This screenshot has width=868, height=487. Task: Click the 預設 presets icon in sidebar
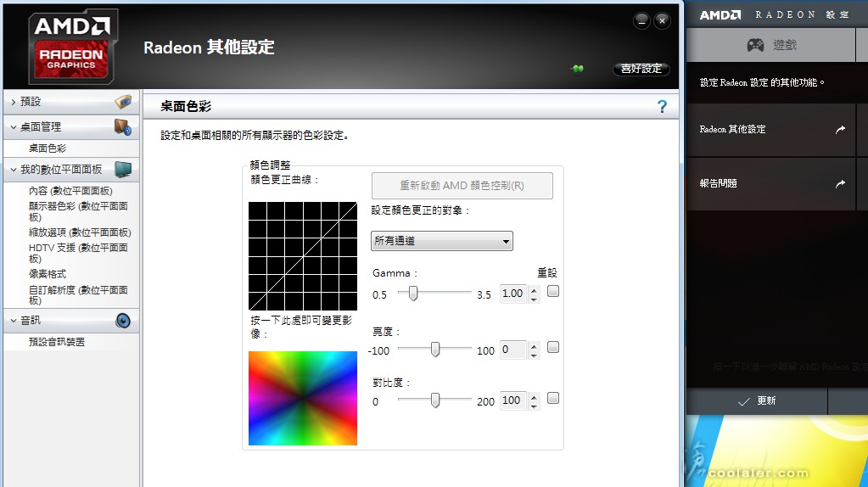tap(123, 101)
